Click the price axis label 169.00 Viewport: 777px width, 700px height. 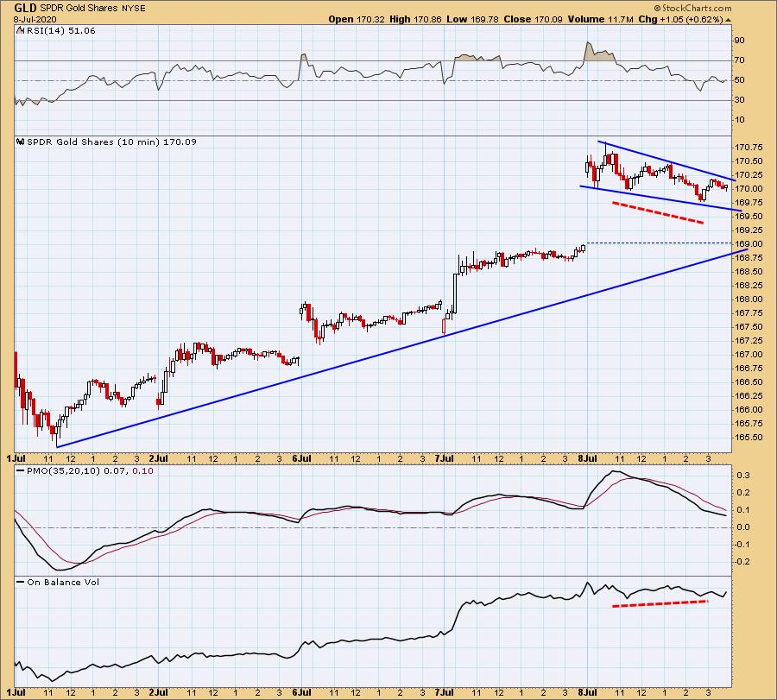point(749,243)
